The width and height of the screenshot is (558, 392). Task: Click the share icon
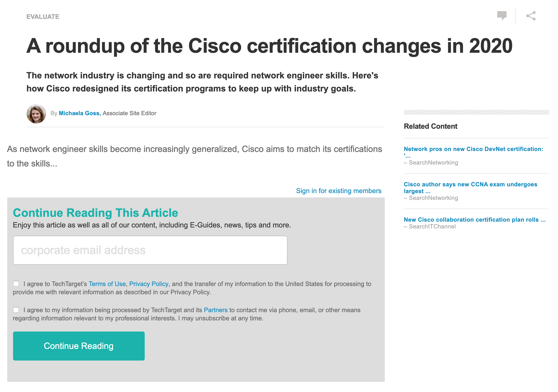coord(531,16)
